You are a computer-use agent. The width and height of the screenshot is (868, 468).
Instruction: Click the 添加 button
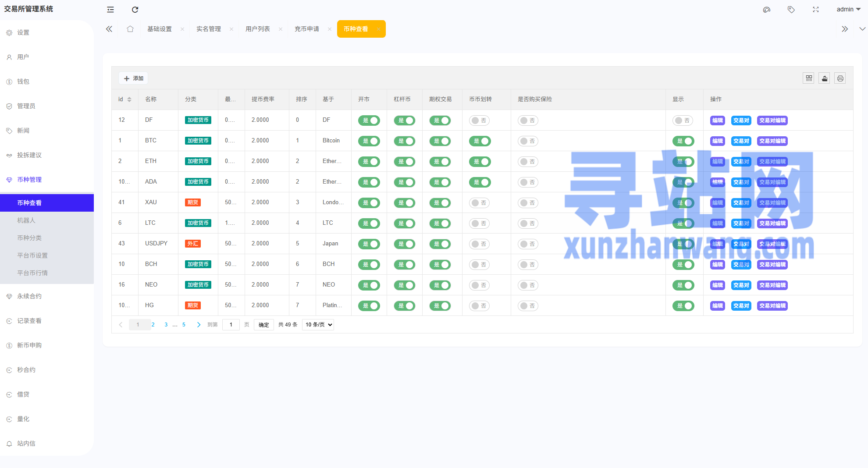(x=133, y=78)
